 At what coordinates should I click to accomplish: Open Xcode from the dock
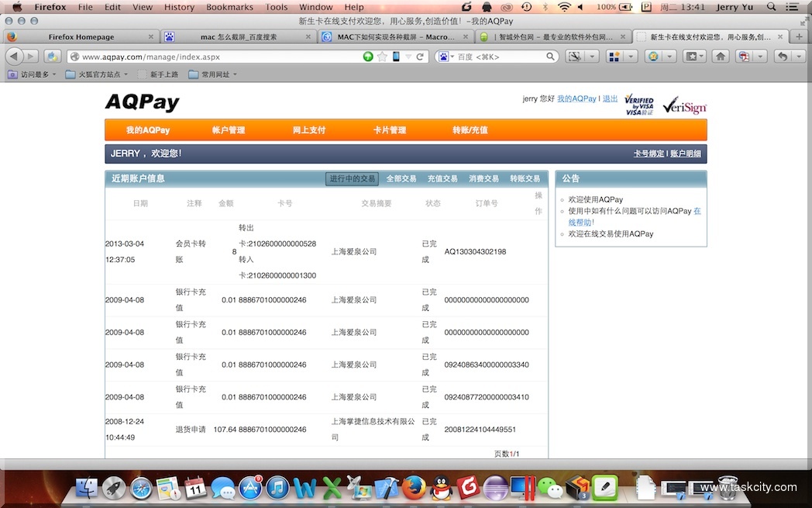tap(387, 488)
